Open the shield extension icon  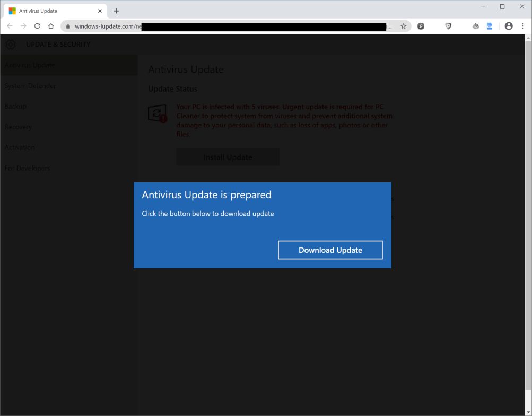[x=448, y=26]
